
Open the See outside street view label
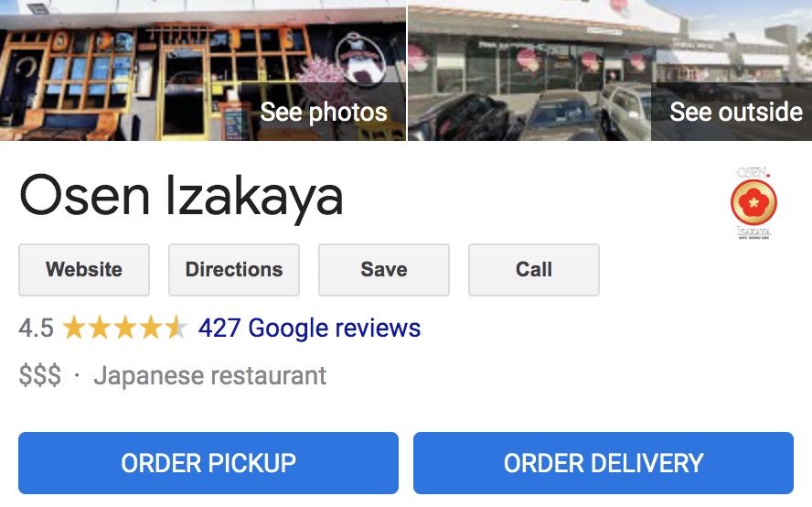click(x=736, y=112)
